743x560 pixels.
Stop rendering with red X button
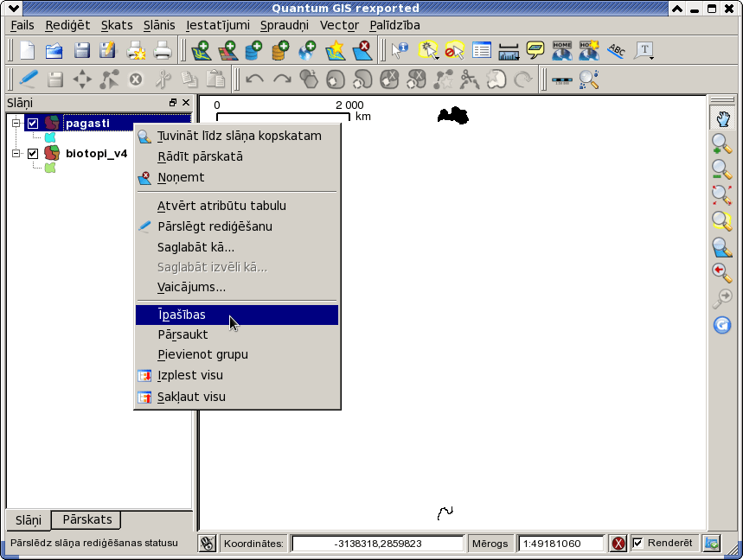[x=618, y=543]
